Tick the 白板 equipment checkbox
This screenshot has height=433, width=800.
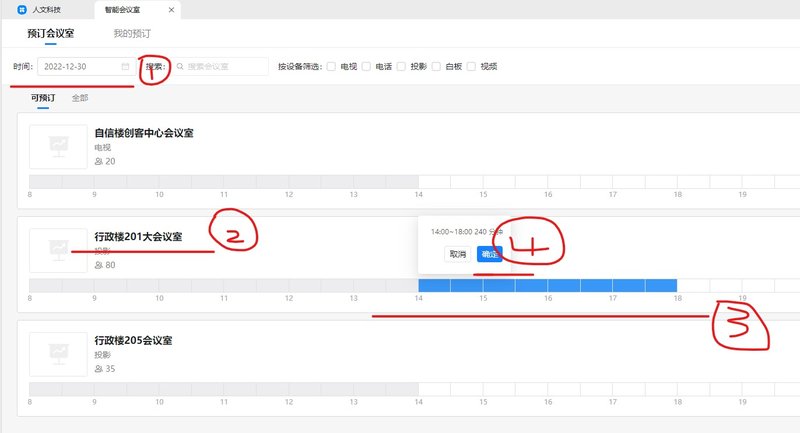point(436,67)
